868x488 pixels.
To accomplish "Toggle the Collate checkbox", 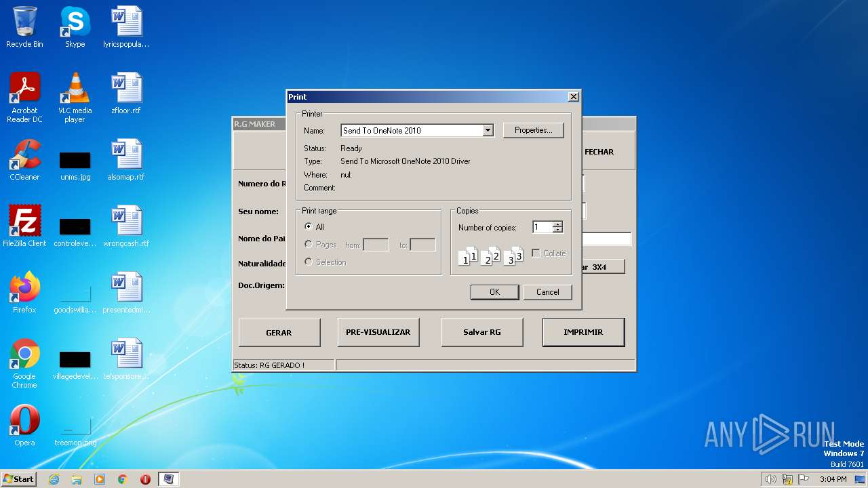I will click(x=549, y=253).
